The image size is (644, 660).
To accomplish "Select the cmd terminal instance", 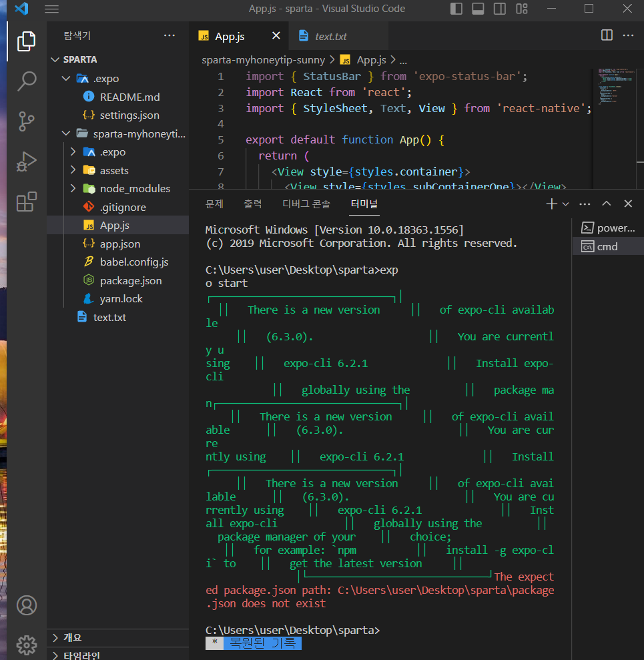I will click(608, 247).
